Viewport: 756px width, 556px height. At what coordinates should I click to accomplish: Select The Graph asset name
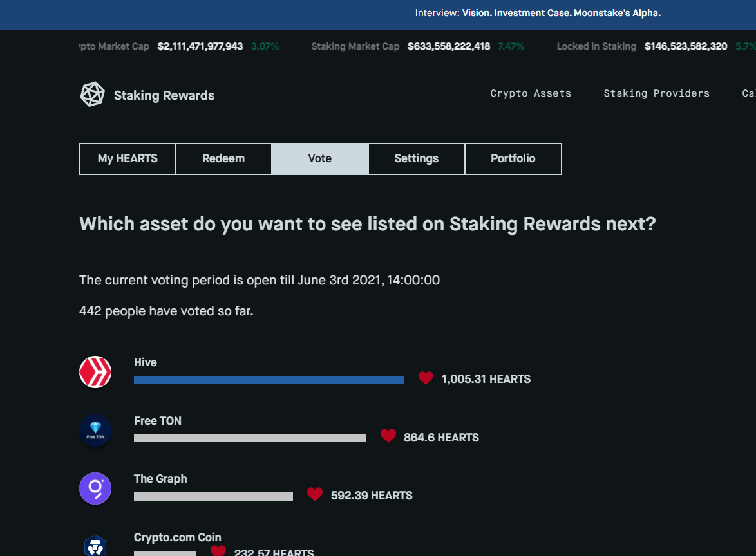pos(160,479)
